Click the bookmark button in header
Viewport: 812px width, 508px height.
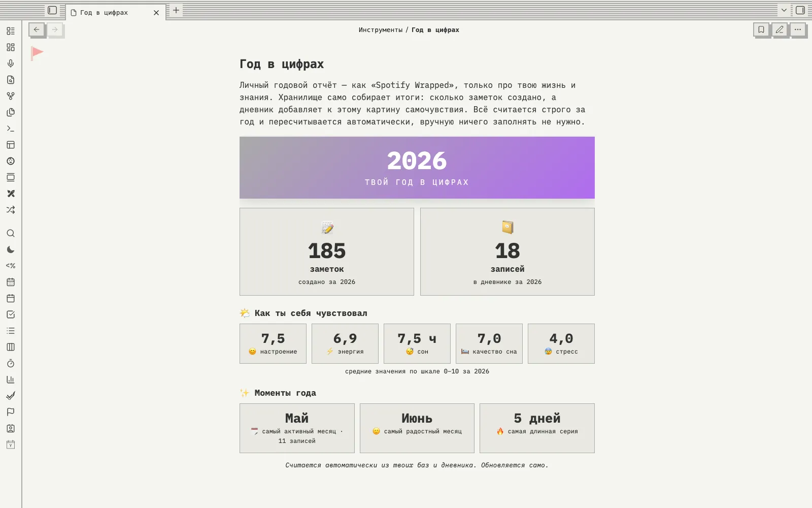(x=761, y=29)
